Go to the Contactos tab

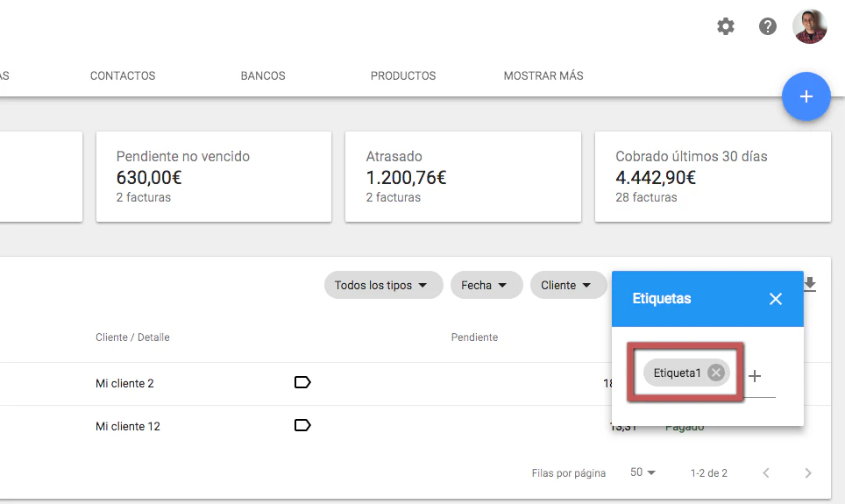pyautogui.click(x=123, y=75)
